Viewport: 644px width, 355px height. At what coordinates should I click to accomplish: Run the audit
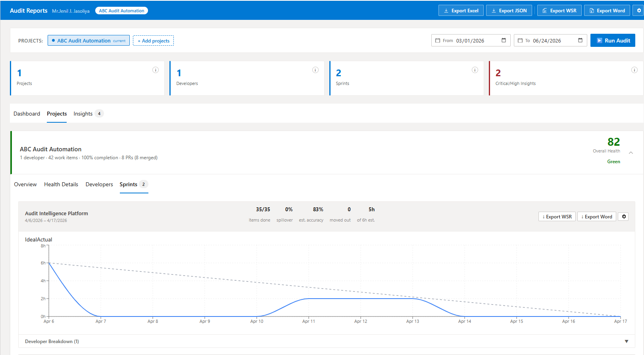[613, 41]
